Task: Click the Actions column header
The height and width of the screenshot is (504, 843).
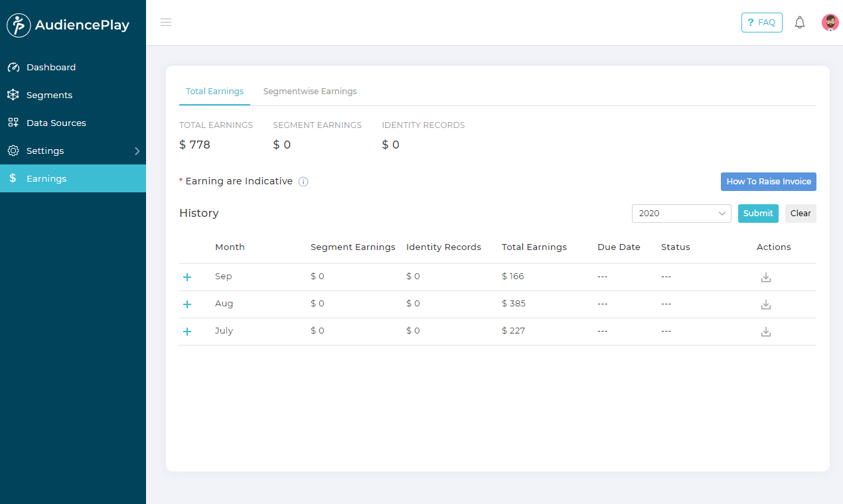Action: (x=774, y=247)
